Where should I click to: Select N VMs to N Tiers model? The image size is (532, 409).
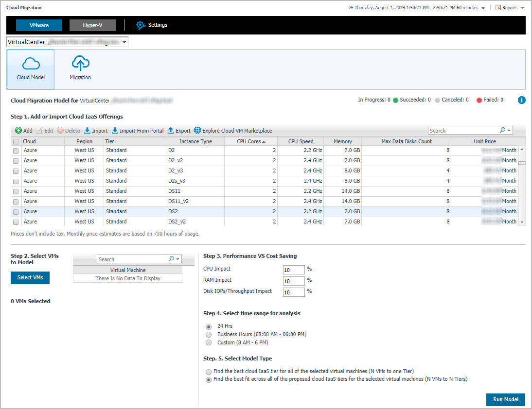pos(209,379)
